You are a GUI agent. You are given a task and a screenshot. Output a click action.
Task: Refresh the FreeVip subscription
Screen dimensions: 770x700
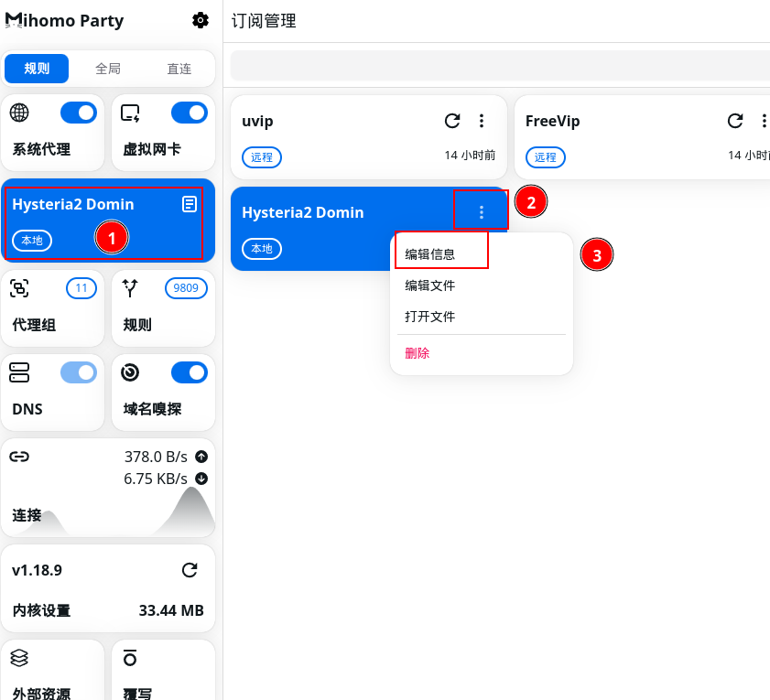(734, 121)
